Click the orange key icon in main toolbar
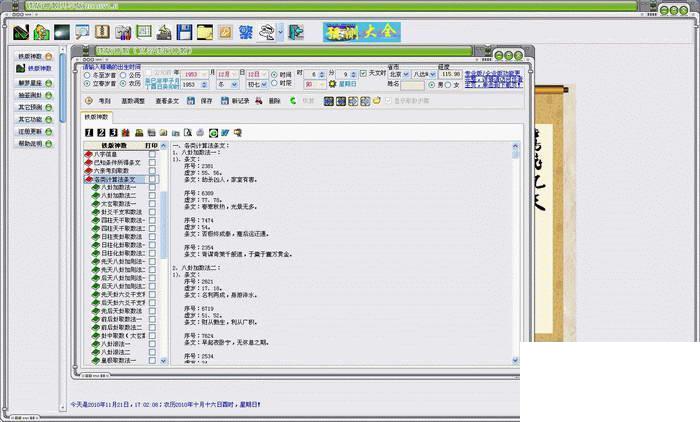 [225, 32]
